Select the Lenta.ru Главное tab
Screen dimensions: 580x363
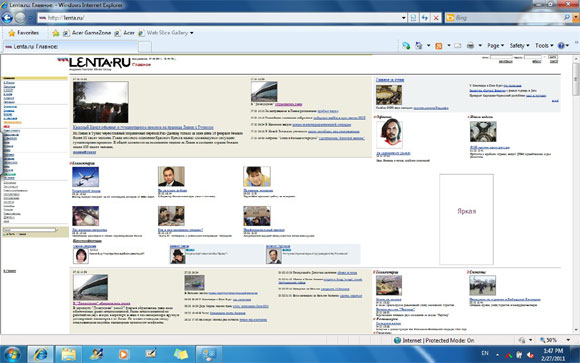coord(70,47)
